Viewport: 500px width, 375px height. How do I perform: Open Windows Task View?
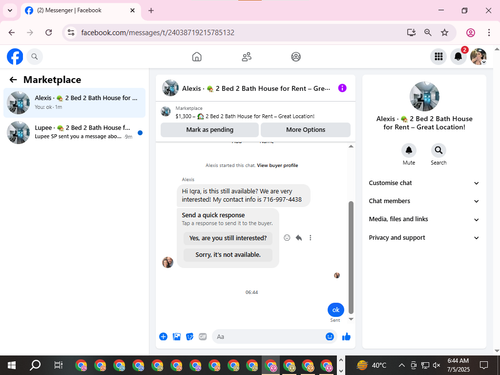58,366
